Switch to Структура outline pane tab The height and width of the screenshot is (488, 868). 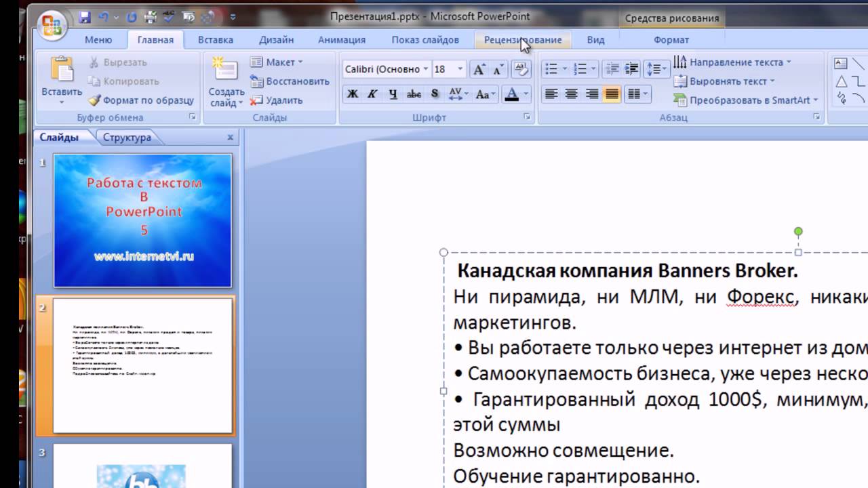(x=127, y=138)
